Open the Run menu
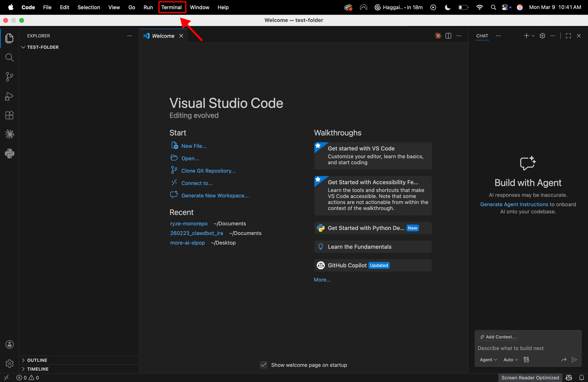 point(148,7)
